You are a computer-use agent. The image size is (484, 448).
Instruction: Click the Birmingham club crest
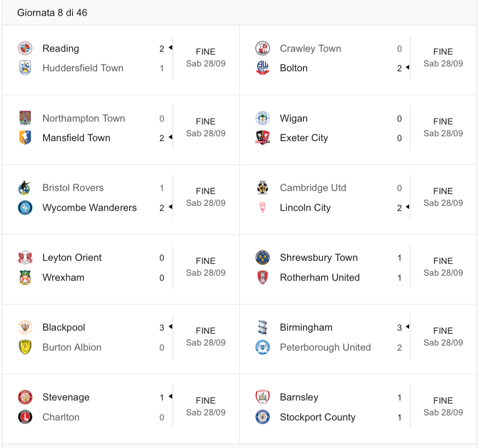(x=263, y=327)
